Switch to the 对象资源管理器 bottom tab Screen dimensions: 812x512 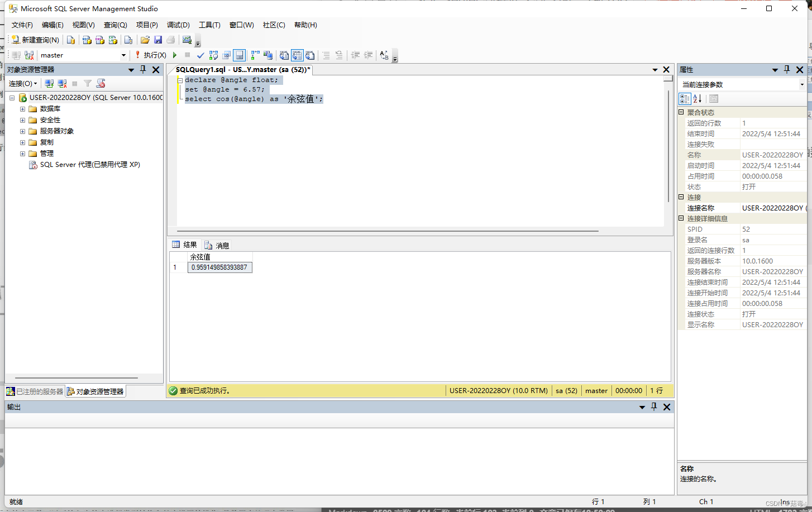(x=95, y=391)
